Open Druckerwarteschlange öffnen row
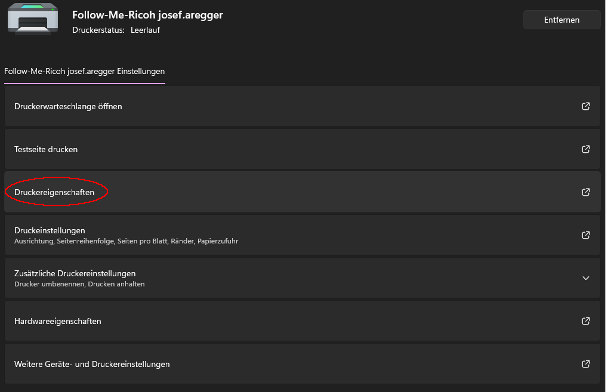Screen dimensions: 606x392 (302, 106)
